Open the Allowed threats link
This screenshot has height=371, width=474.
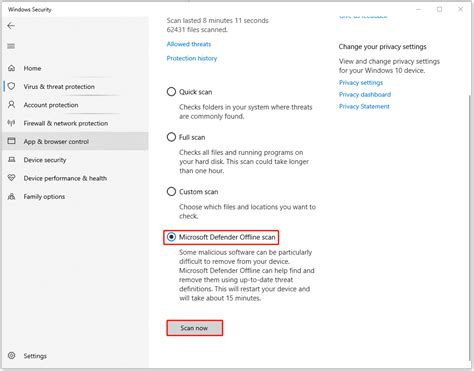189,44
